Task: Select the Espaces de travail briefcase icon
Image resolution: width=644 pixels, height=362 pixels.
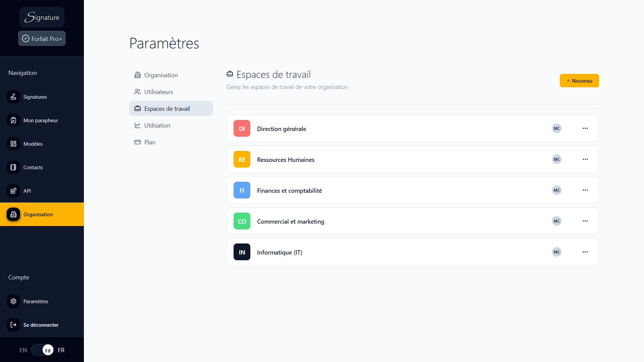Action: coord(138,108)
